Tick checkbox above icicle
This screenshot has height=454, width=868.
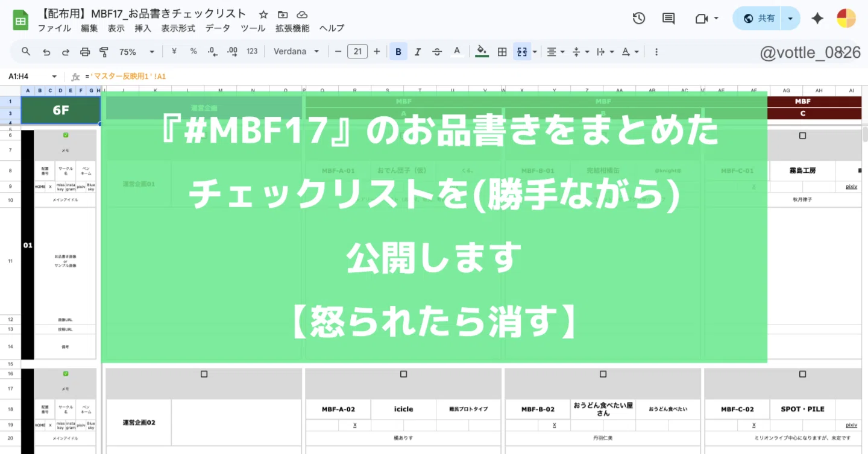(403, 374)
